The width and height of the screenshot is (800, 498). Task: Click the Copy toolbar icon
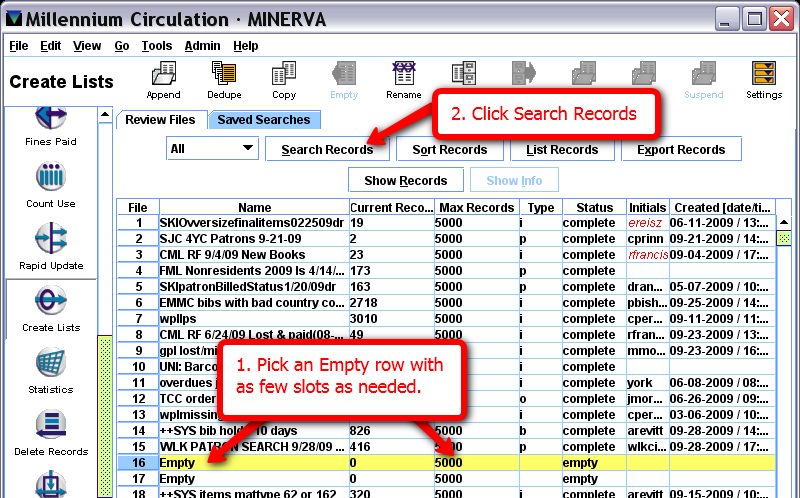284,79
